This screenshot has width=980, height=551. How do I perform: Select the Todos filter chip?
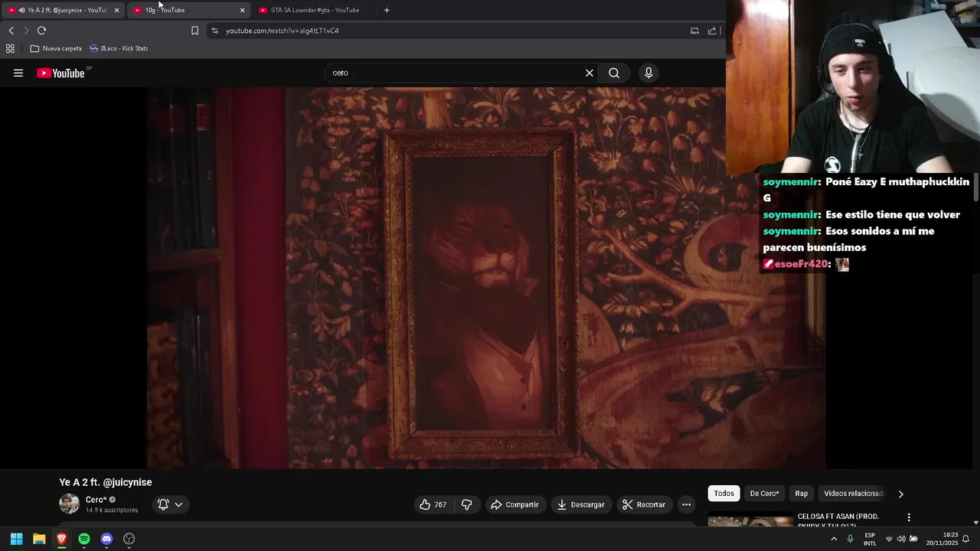[x=724, y=494]
